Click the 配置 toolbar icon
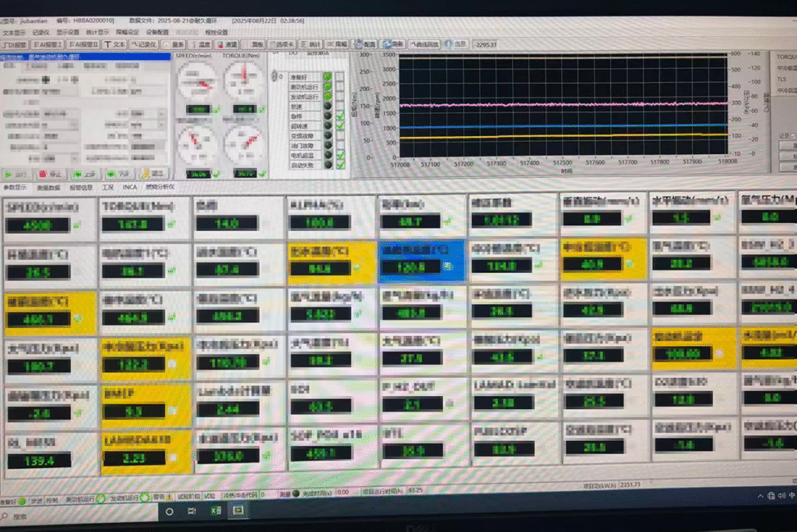This screenshot has height=532, width=797. click(x=366, y=44)
